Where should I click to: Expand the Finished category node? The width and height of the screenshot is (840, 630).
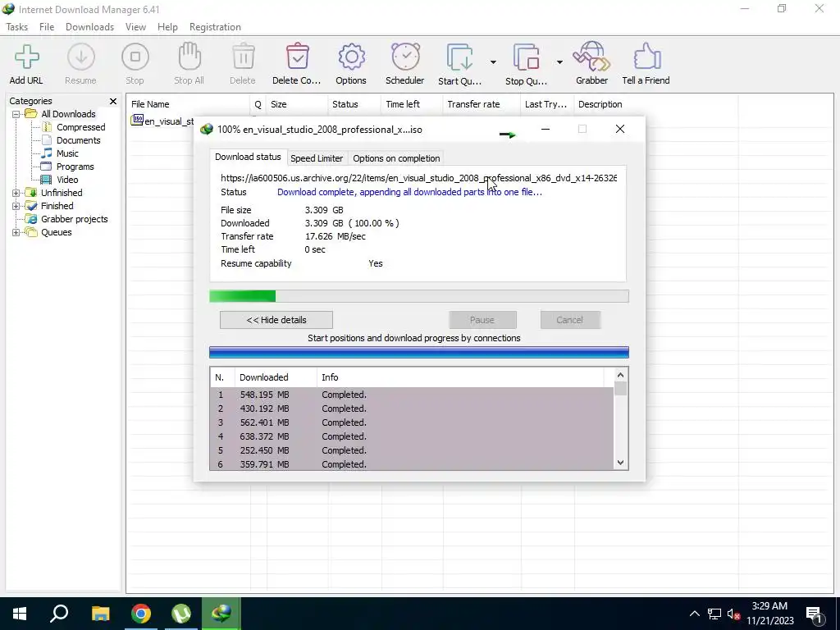16,206
